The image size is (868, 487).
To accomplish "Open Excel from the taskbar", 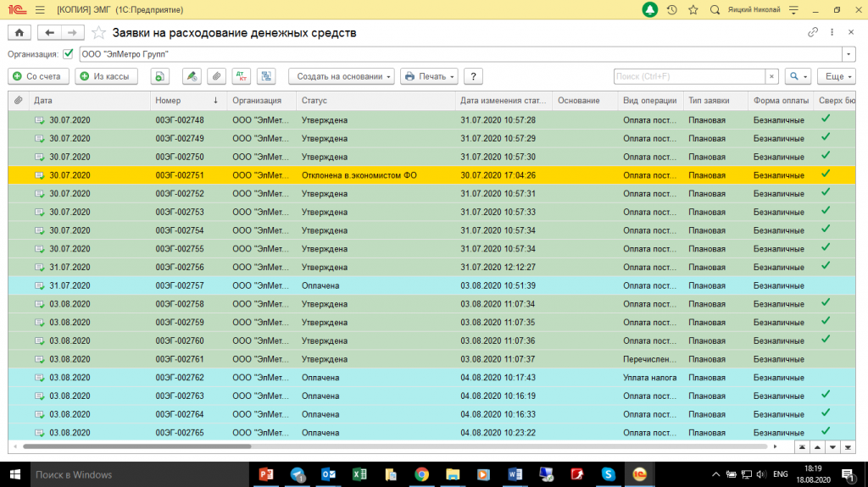I will pos(359,474).
